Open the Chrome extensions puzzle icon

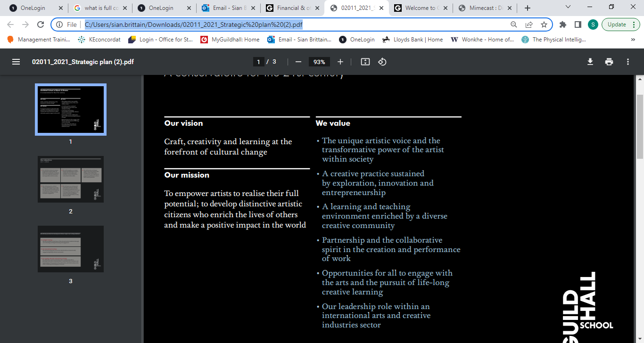click(x=562, y=24)
